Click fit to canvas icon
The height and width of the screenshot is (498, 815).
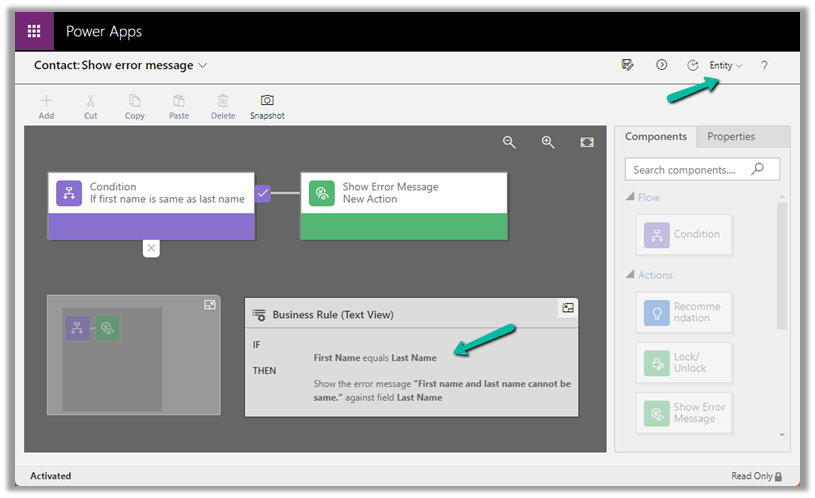click(x=587, y=143)
